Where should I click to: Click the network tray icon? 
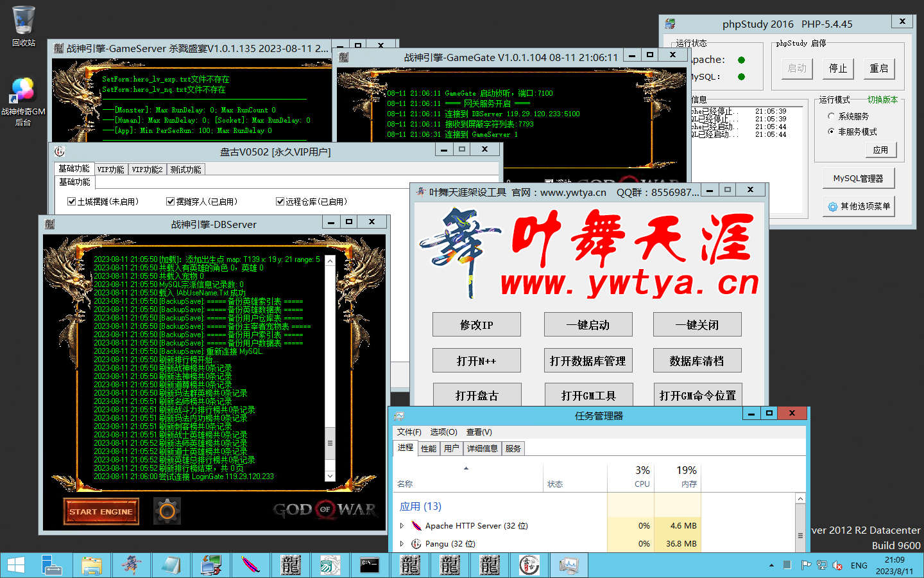pos(822,565)
